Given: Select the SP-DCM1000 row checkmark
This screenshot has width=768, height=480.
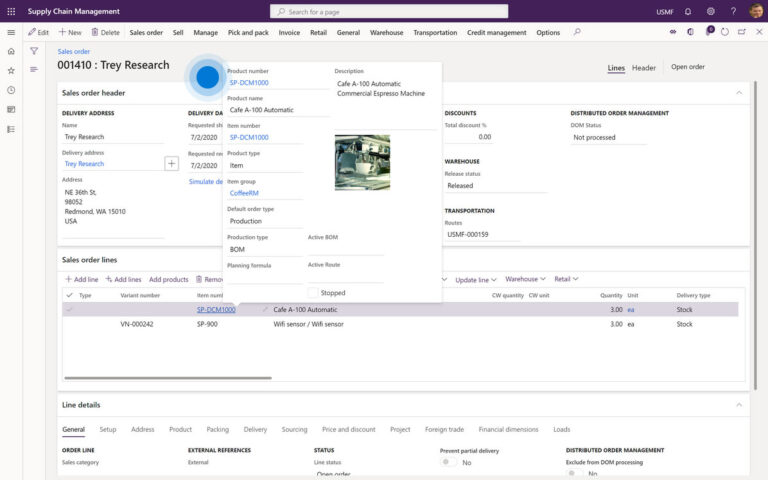Looking at the screenshot, I should [x=70, y=310].
